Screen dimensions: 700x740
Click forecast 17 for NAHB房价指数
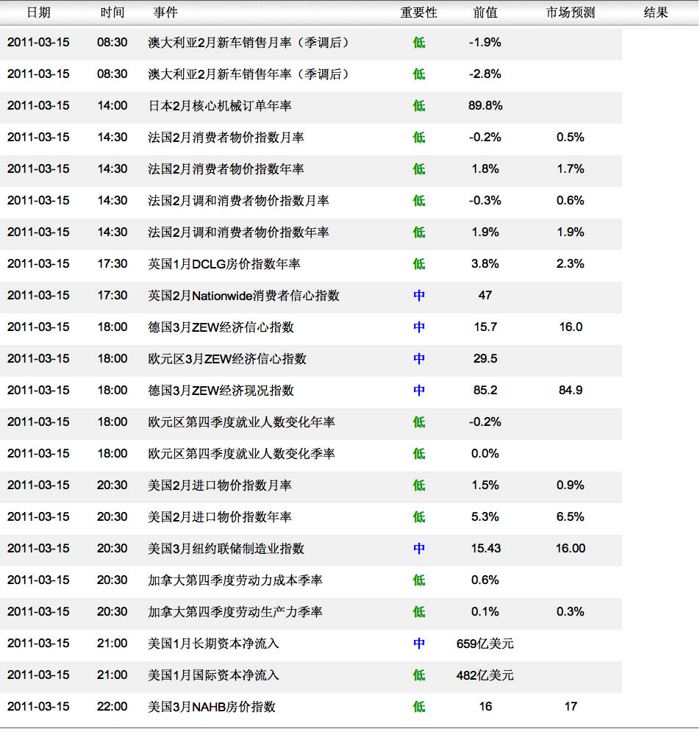tap(571, 706)
